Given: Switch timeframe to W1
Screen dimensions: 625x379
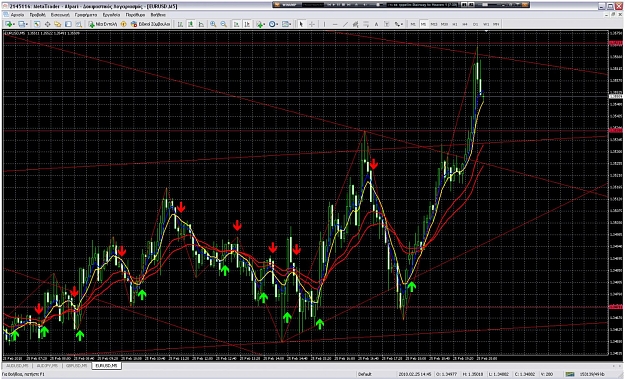Looking at the screenshot, I should [486, 24].
